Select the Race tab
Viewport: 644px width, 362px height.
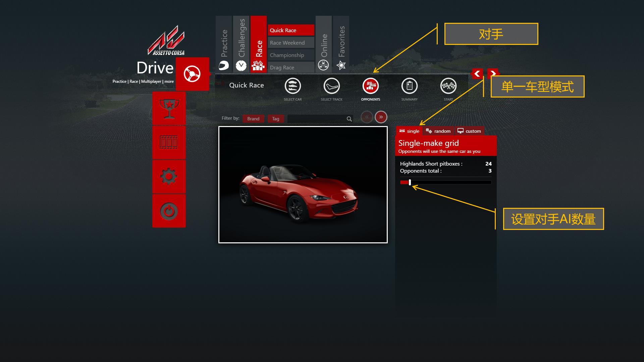(x=259, y=44)
